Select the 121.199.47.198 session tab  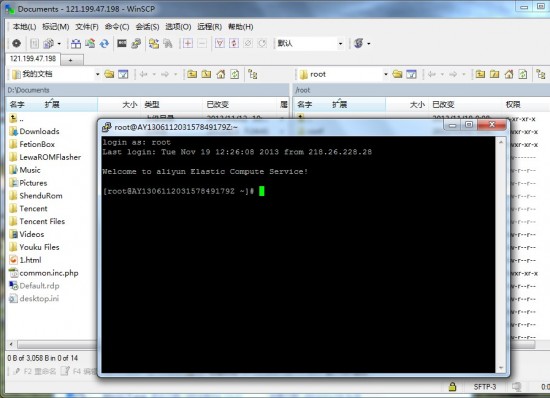[33, 59]
